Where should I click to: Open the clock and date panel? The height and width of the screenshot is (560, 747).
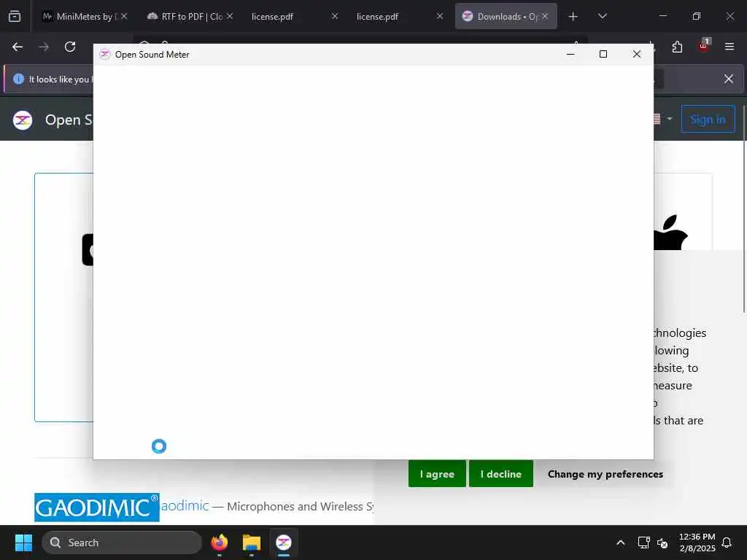697,542
